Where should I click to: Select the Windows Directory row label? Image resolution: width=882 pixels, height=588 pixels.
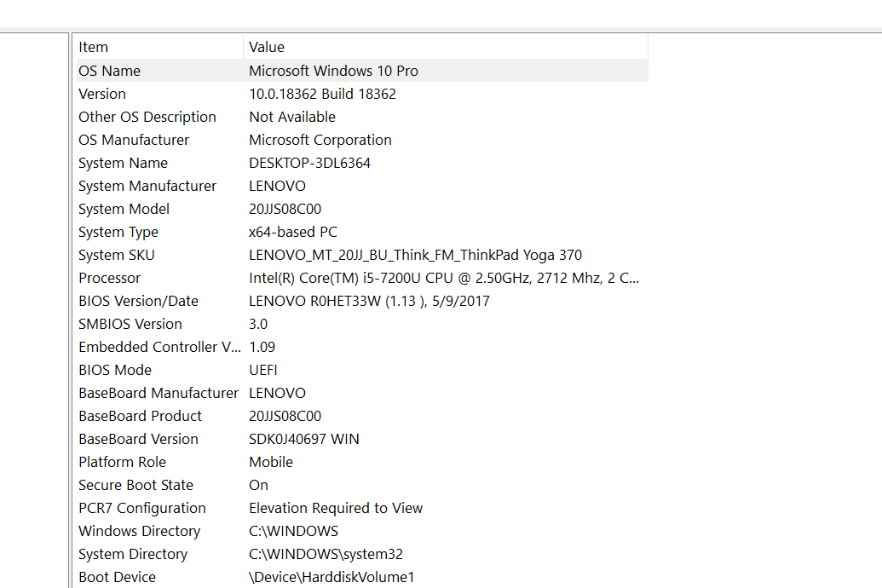click(140, 533)
